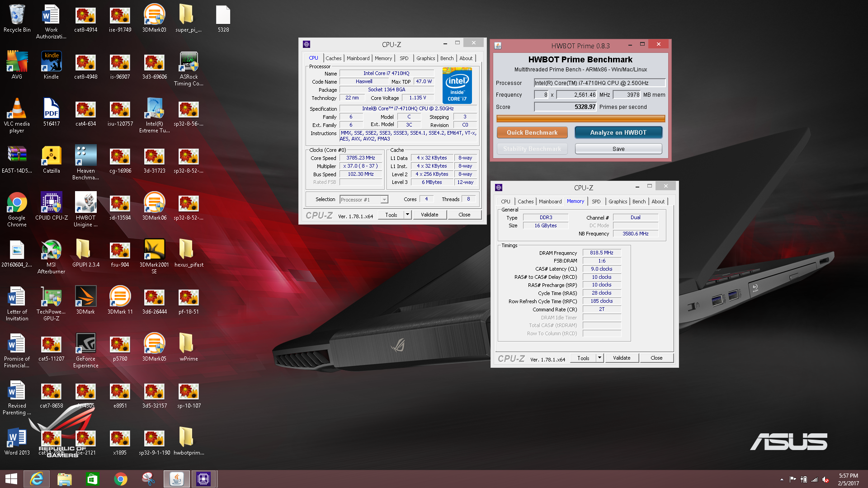868x488 pixels.
Task: Open Graphics tab in first CPU-Z
Action: pos(425,58)
